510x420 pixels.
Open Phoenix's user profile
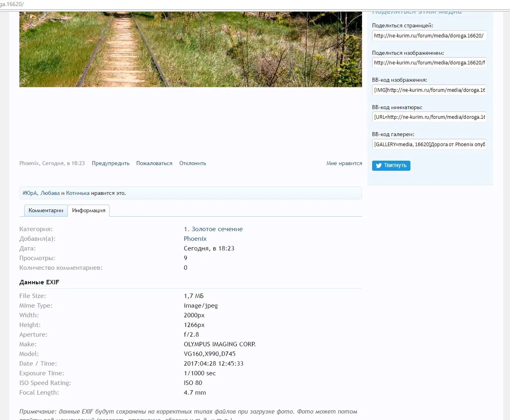[x=195, y=238]
